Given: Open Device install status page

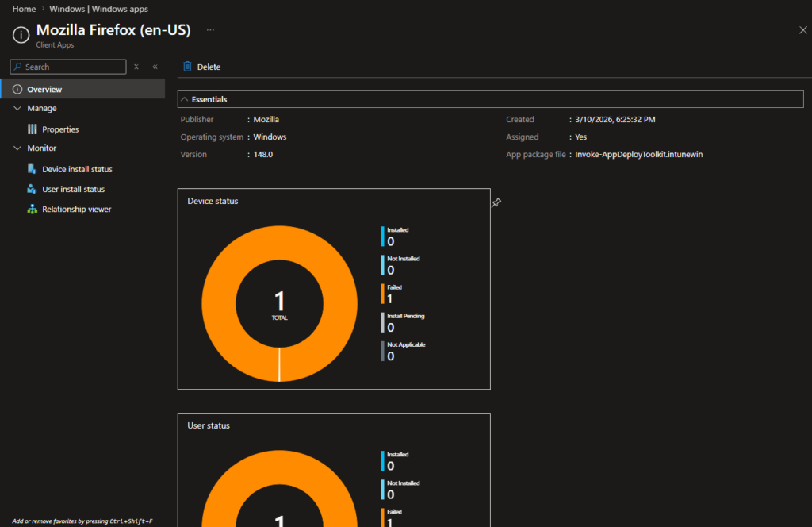Looking at the screenshot, I should coord(77,169).
